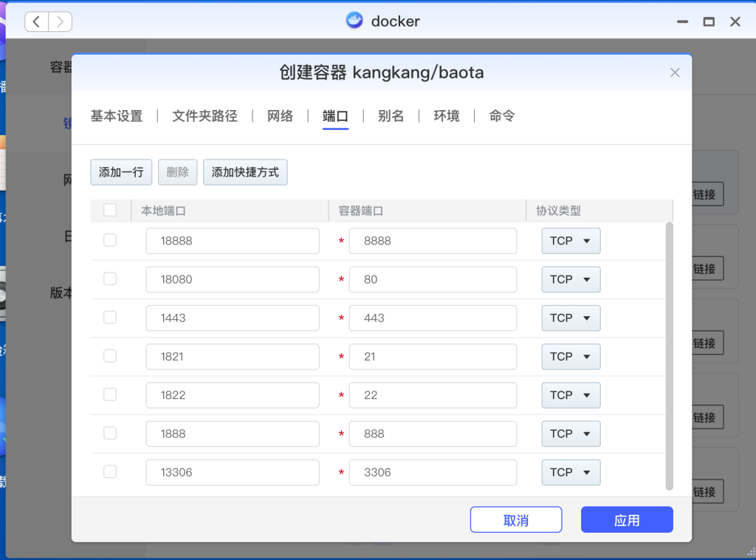Click the forward navigation arrow
Viewport: 756px width, 560px height.
pos(61,21)
